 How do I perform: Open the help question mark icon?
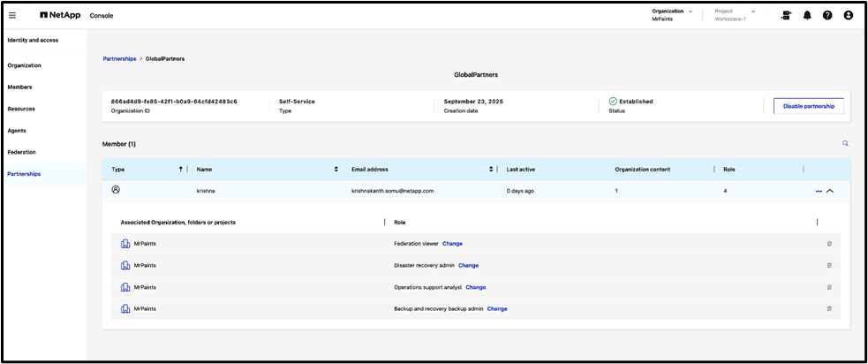827,16
